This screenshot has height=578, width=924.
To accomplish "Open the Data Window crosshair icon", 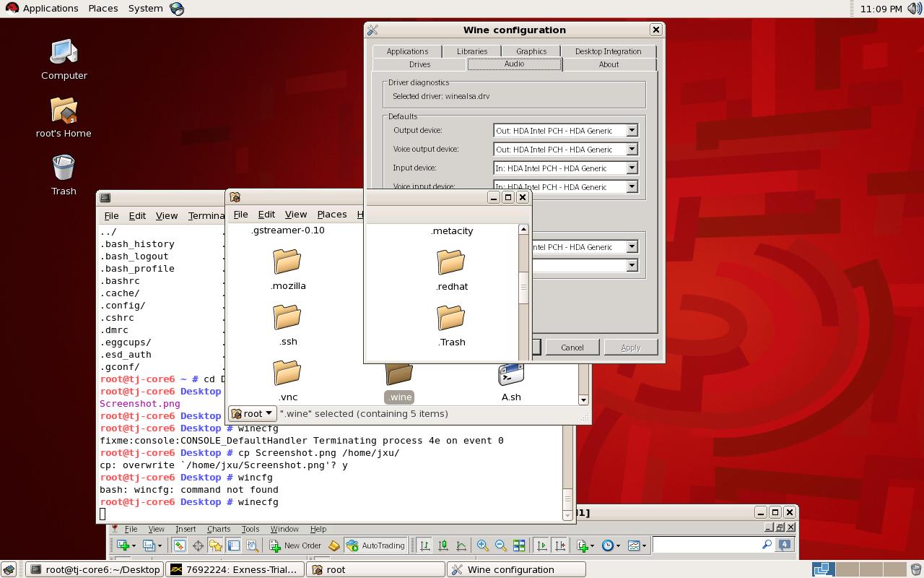I will (x=198, y=545).
